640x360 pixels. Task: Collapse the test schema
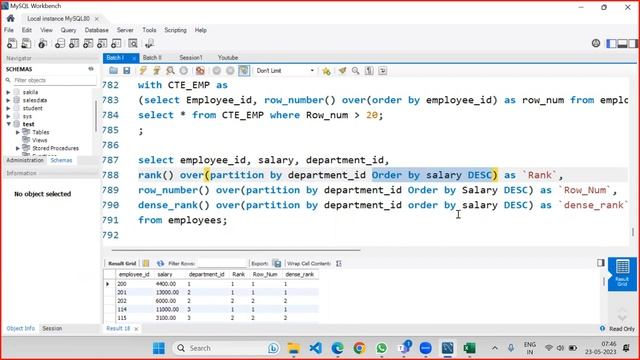(8, 124)
